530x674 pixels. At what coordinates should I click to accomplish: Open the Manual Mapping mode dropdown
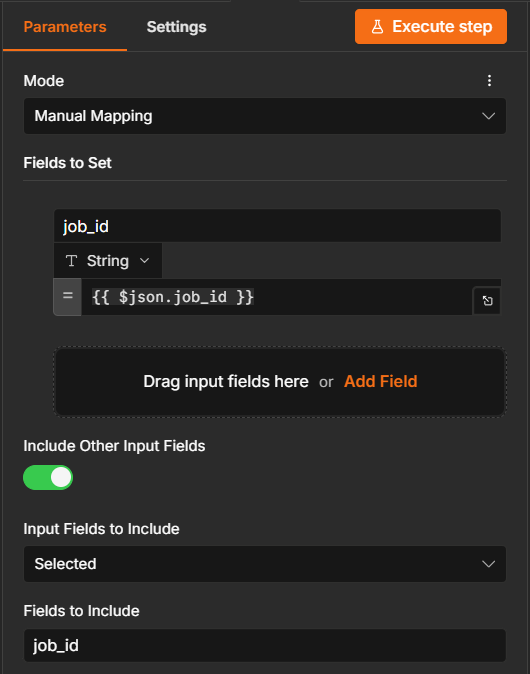click(x=265, y=116)
